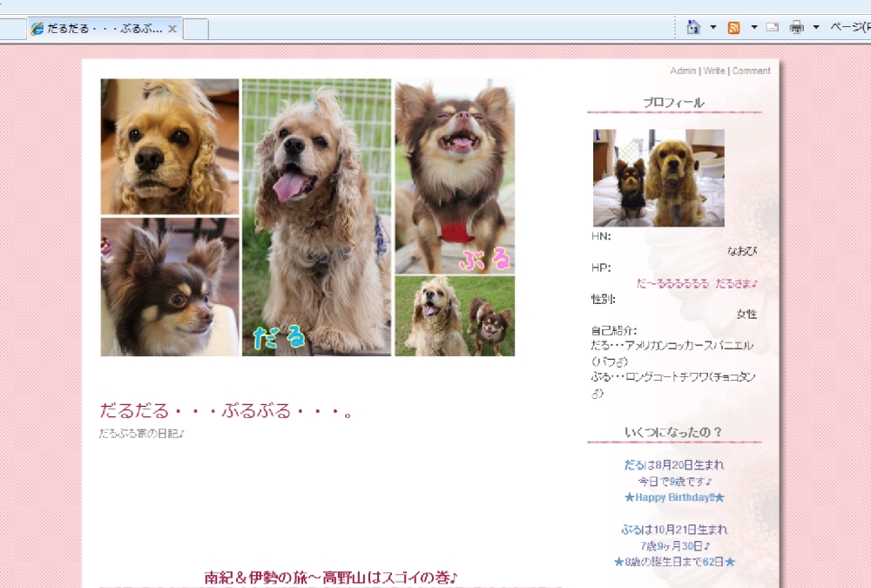
Task: Click the ぶるは10月21日生まれ text
Action: point(674,530)
